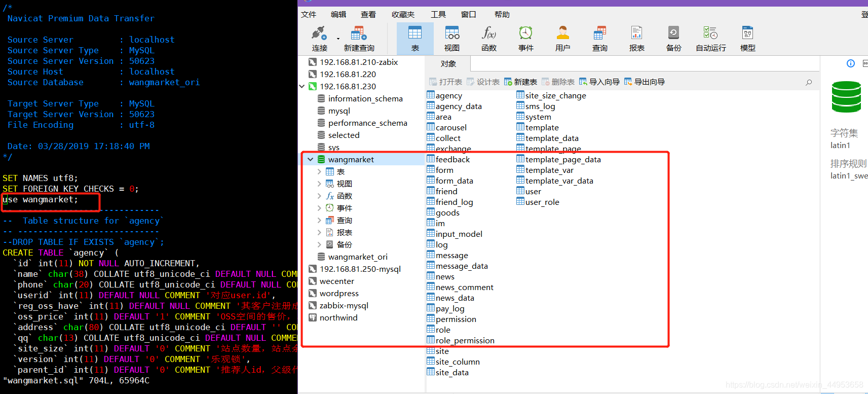868x394 pixels.
Task: Click the 新建表 button
Action: 521,82
